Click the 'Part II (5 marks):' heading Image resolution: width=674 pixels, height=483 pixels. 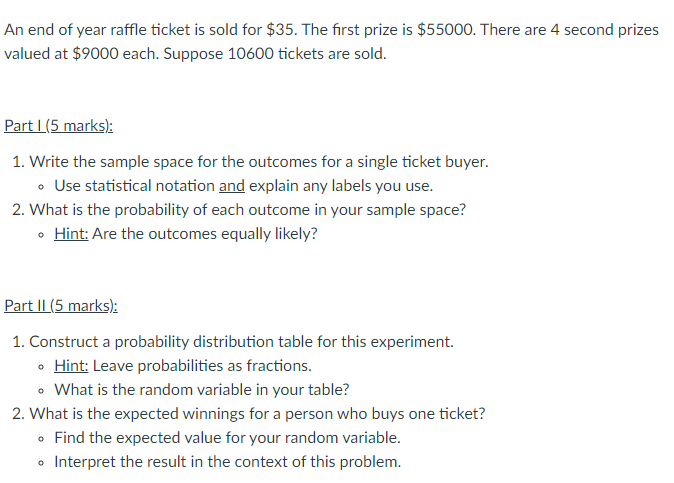point(61,306)
